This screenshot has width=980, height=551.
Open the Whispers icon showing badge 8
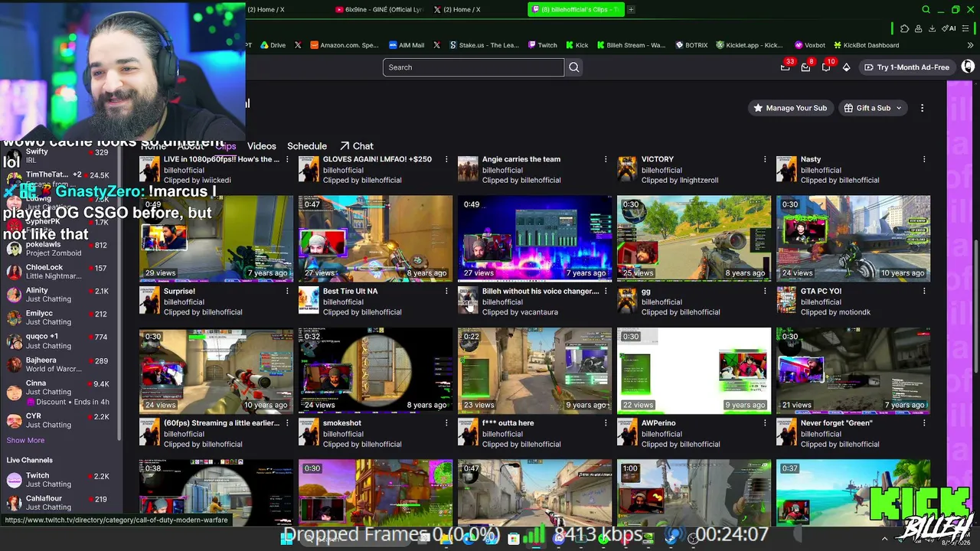click(x=805, y=67)
